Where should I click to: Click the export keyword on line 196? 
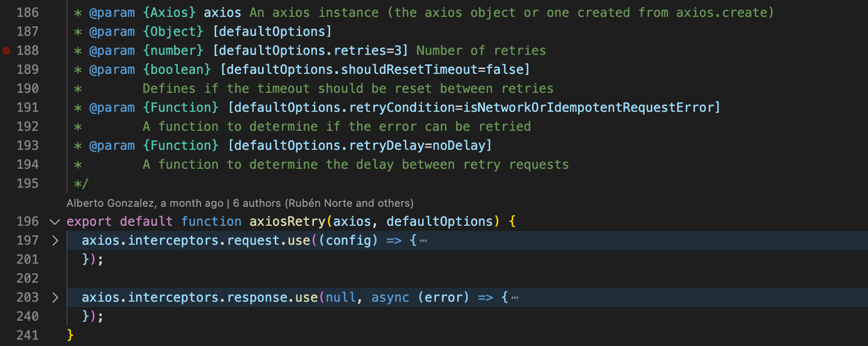tap(89, 222)
